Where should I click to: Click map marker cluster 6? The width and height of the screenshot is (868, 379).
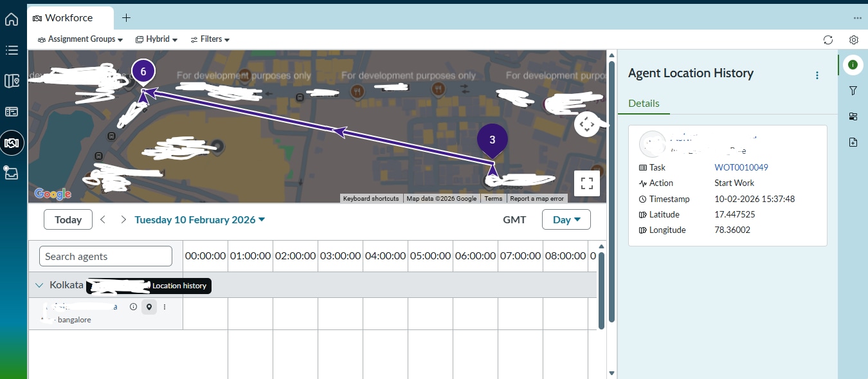click(143, 72)
